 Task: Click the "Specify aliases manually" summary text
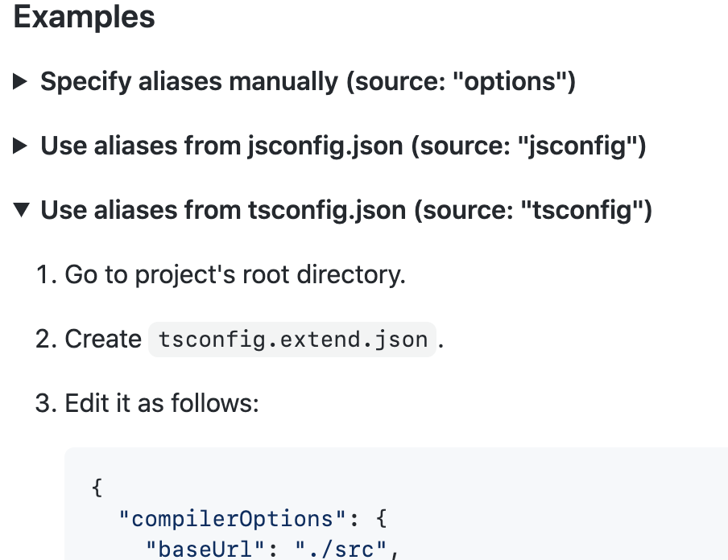click(189, 81)
